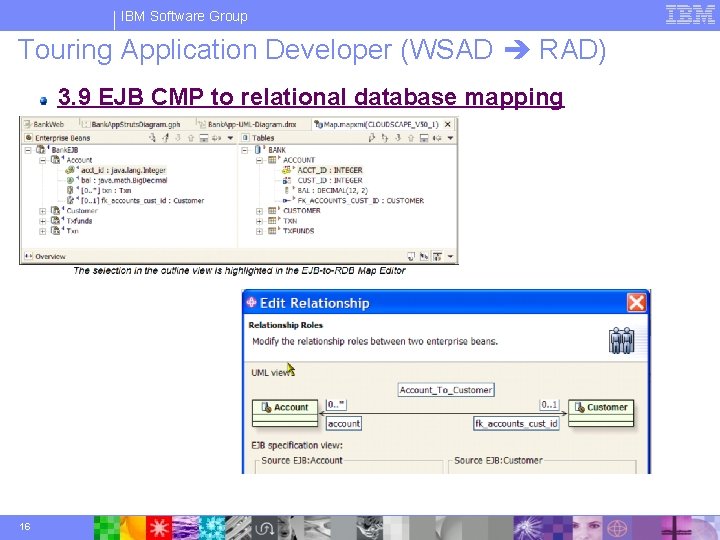This screenshot has width=720, height=540.
Task: Click the CUST_ID column icon
Action: click(x=287, y=180)
